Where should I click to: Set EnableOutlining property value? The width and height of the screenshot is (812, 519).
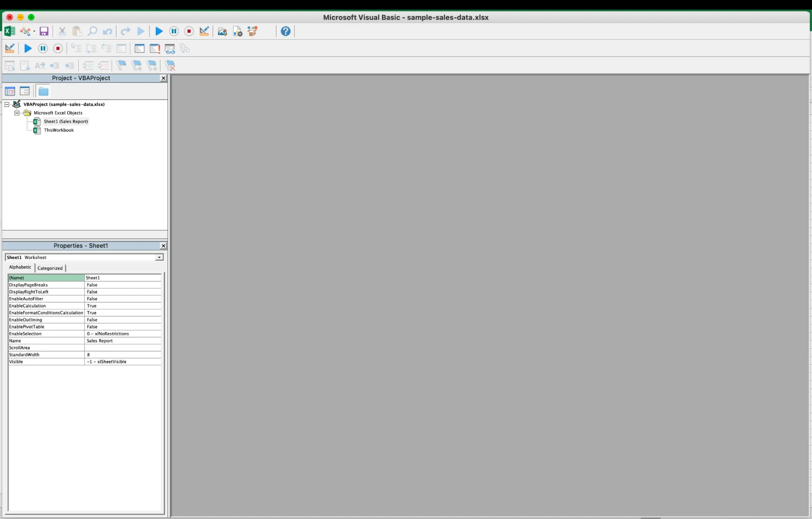click(122, 320)
